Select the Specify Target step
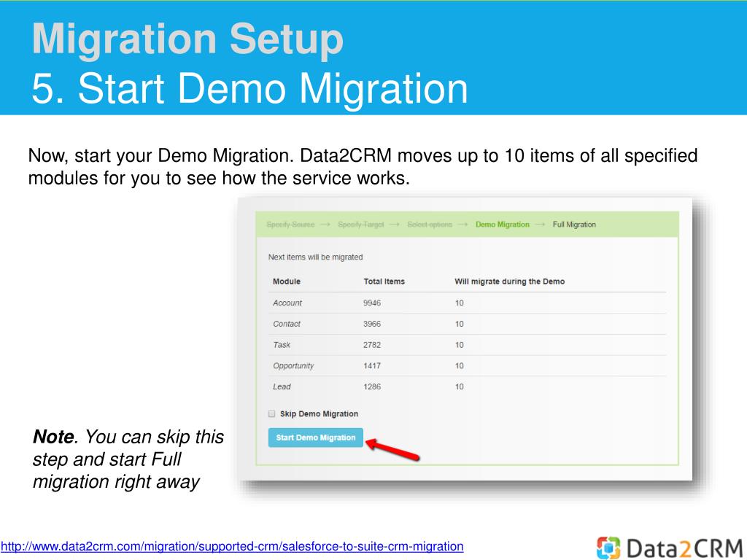The image size is (747, 560). (360, 225)
